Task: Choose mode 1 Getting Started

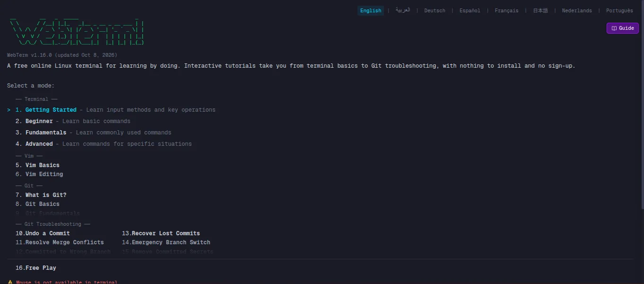Action: 115,110
